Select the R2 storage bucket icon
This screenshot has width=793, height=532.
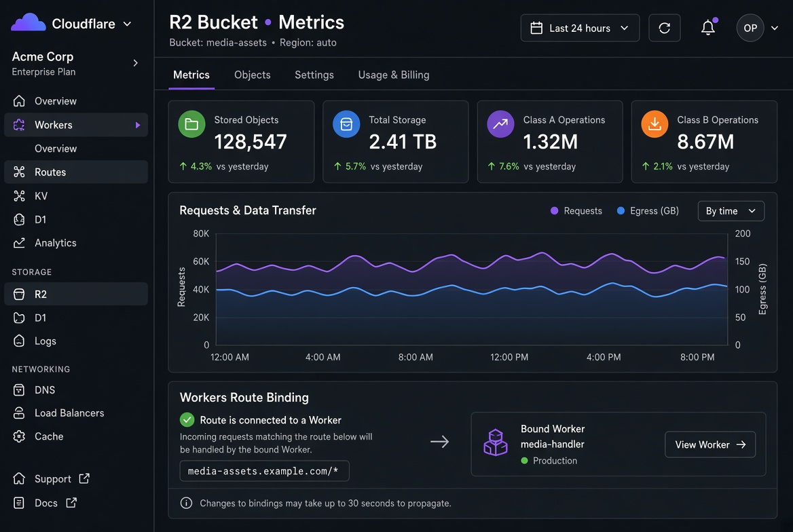point(19,294)
